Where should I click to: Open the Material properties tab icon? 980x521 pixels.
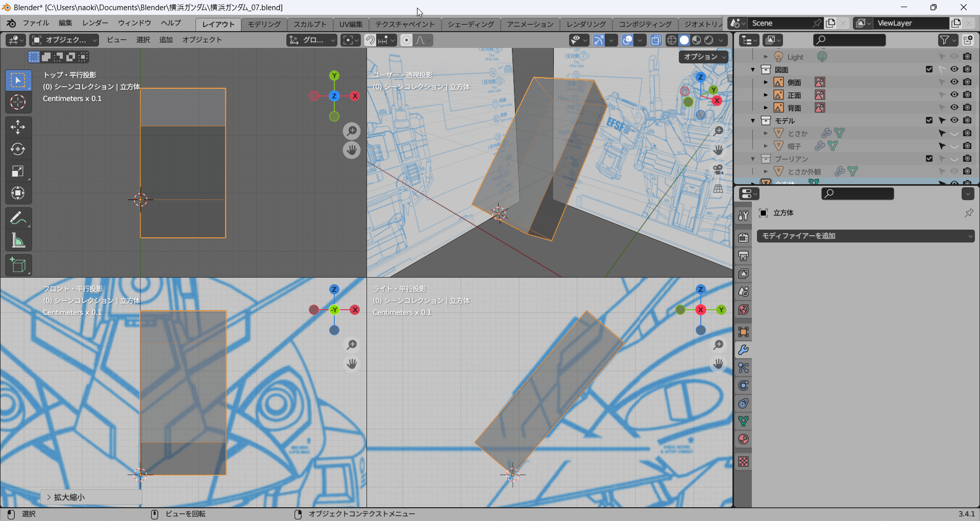pos(744,439)
